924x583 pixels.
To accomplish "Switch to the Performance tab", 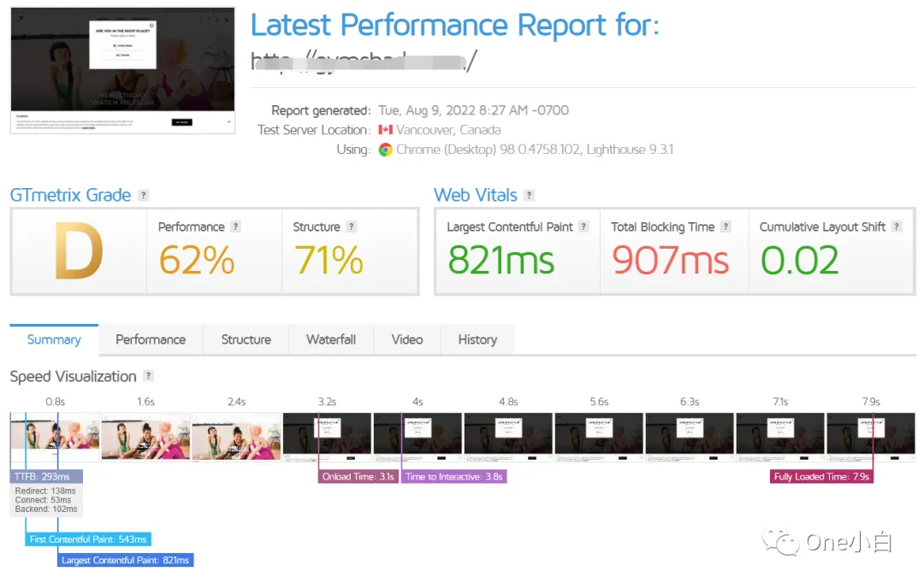I will click(151, 339).
